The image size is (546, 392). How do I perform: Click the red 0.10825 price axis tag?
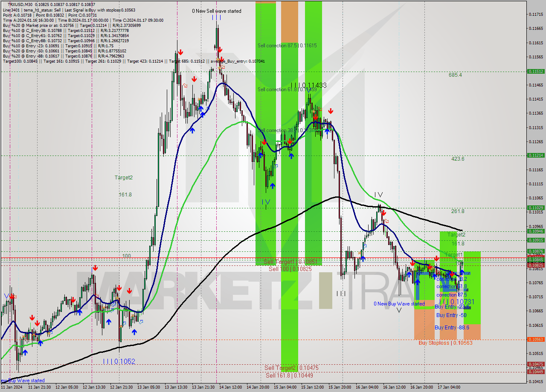(536, 265)
